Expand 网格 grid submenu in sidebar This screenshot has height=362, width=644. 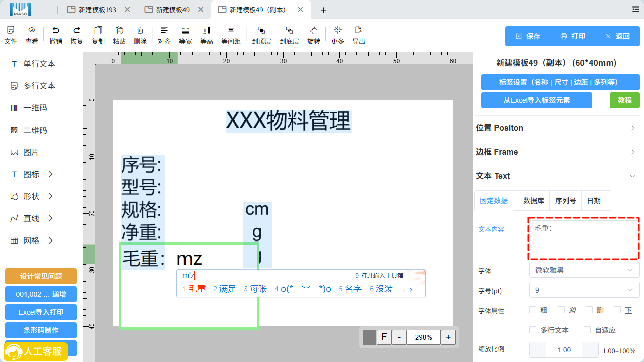point(50,240)
